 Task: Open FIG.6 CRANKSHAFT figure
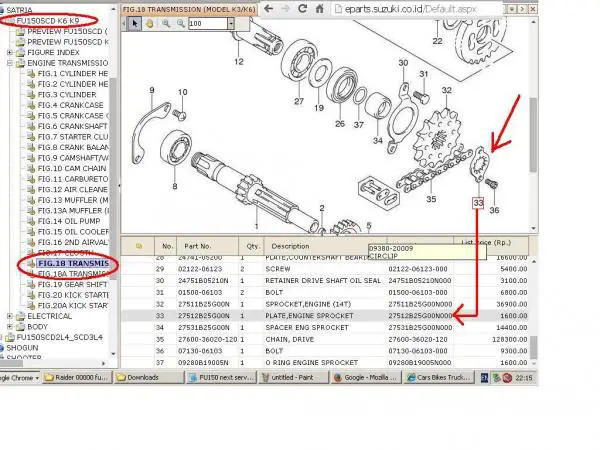(x=72, y=126)
